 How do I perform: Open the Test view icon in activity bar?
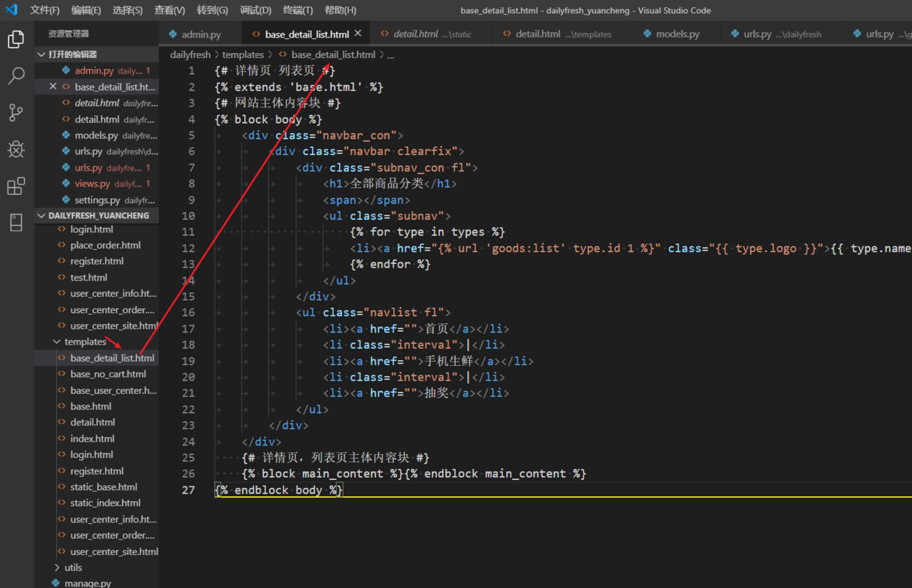tap(16, 222)
